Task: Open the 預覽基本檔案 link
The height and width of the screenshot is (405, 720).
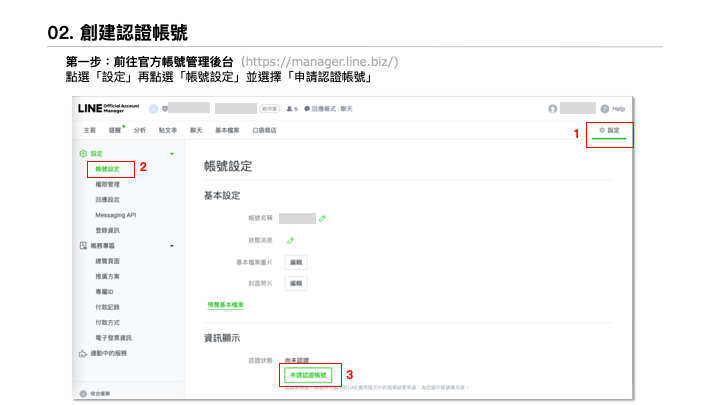Action: [x=225, y=304]
